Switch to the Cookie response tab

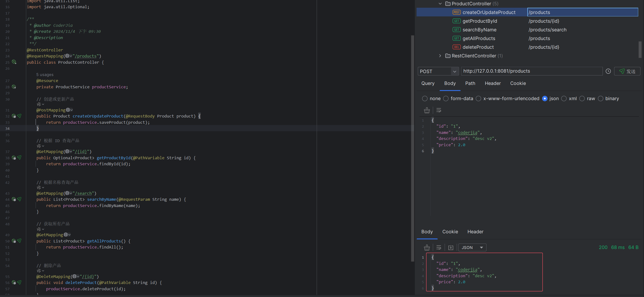coord(450,231)
